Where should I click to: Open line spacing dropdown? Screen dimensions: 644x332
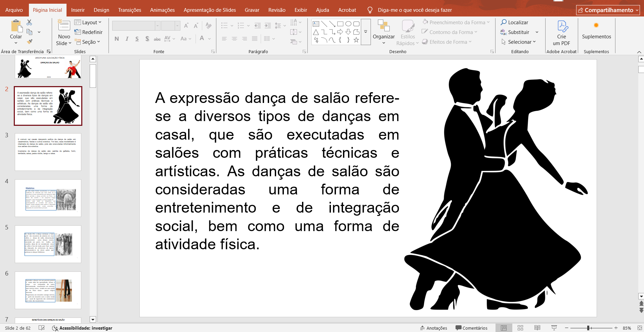tap(285, 26)
